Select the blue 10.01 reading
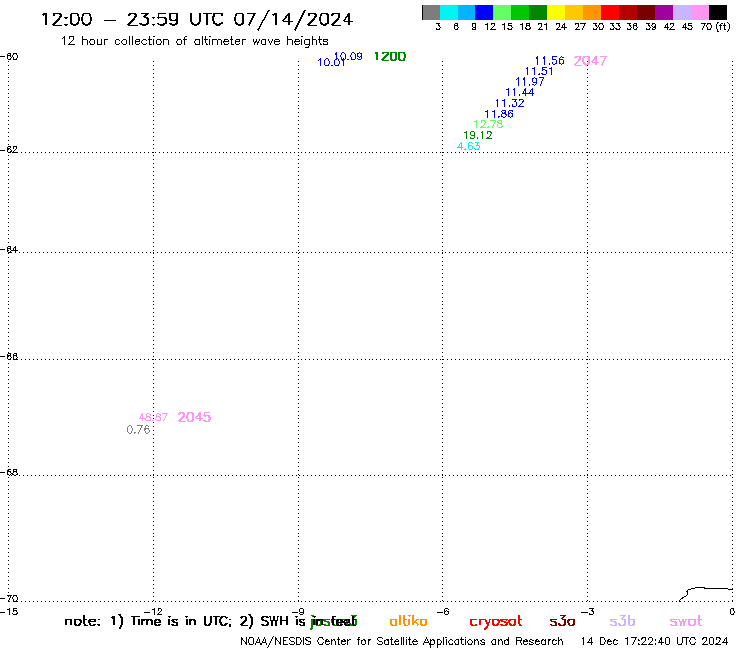 pyautogui.click(x=331, y=62)
